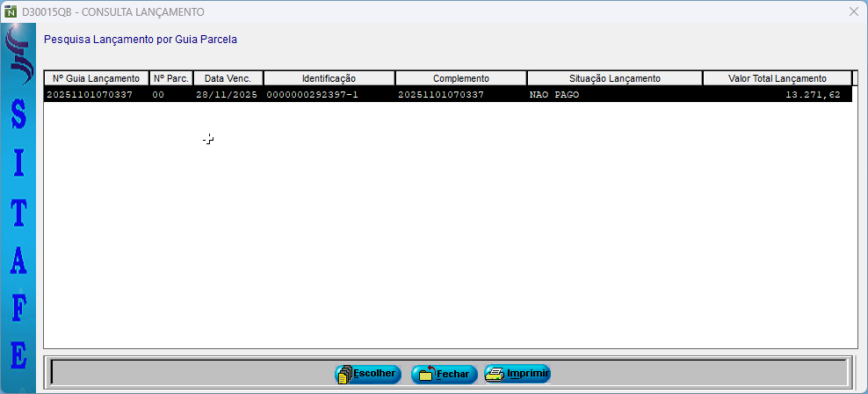This screenshot has height=394, width=868.
Task: Click the parcel number 00 cell
Action: pos(158,94)
